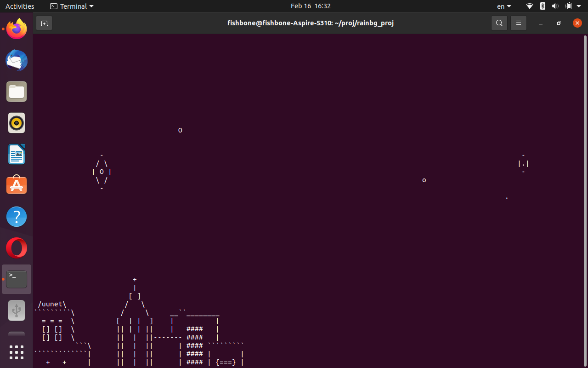Expand the en language menu
The width and height of the screenshot is (588, 368).
pyautogui.click(x=504, y=6)
